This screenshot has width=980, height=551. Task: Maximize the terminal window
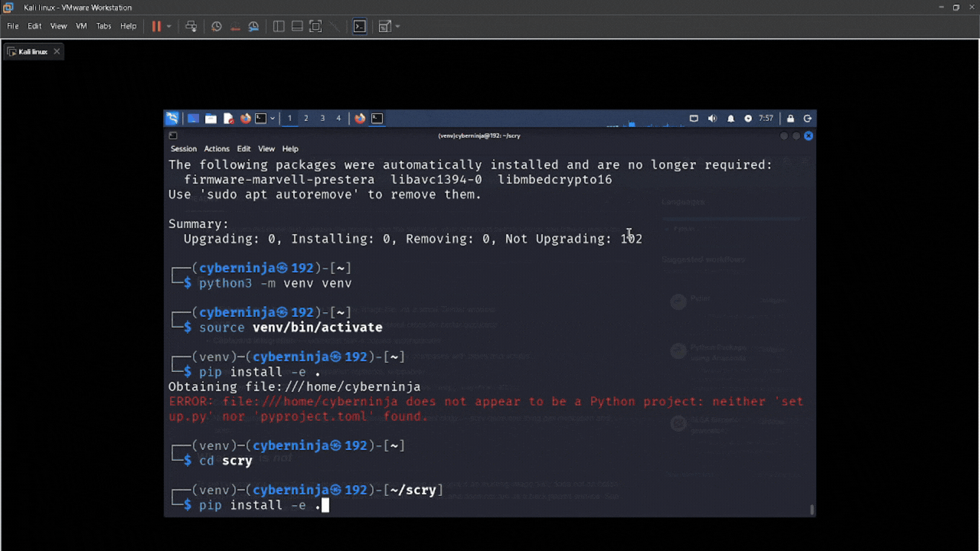coord(795,135)
